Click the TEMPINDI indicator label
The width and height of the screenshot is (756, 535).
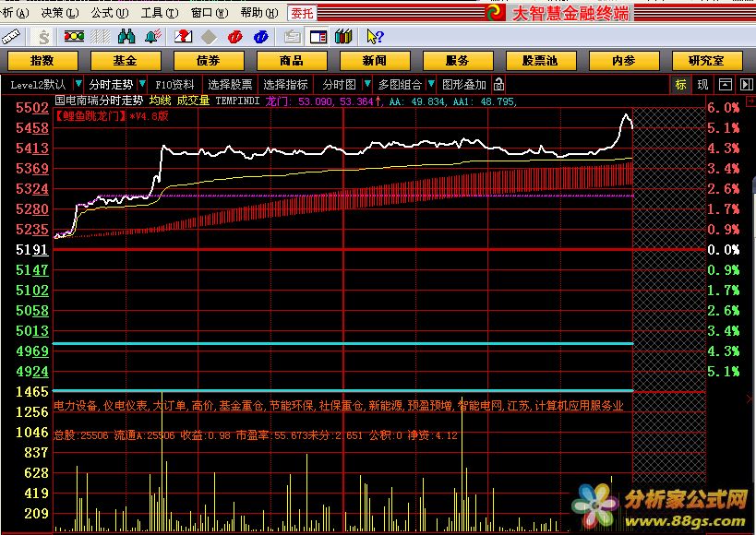[238, 101]
